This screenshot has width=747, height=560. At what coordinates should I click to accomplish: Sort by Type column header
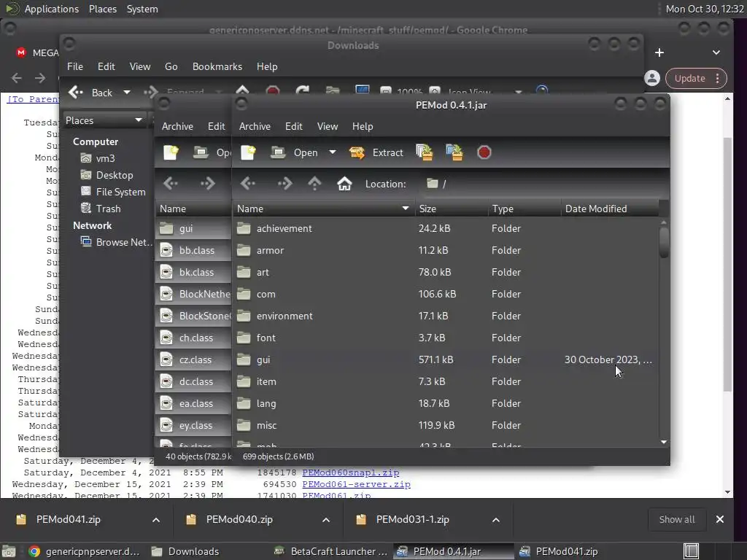point(525,209)
